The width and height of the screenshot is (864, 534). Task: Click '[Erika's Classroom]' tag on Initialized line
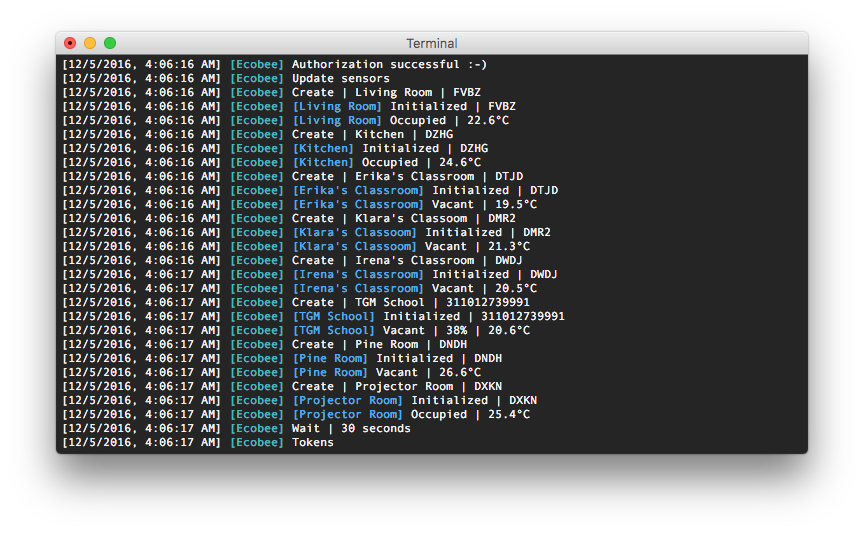358,191
